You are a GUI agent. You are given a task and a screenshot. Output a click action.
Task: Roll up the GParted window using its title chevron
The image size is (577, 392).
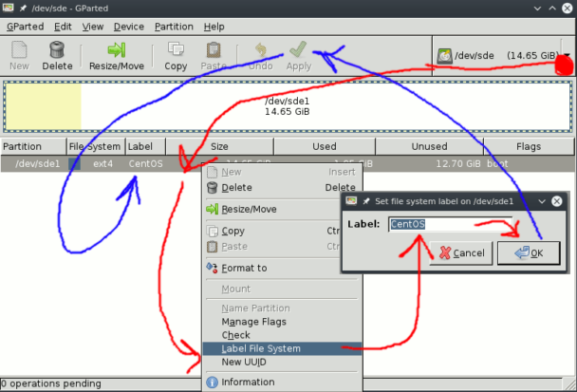click(537, 9)
